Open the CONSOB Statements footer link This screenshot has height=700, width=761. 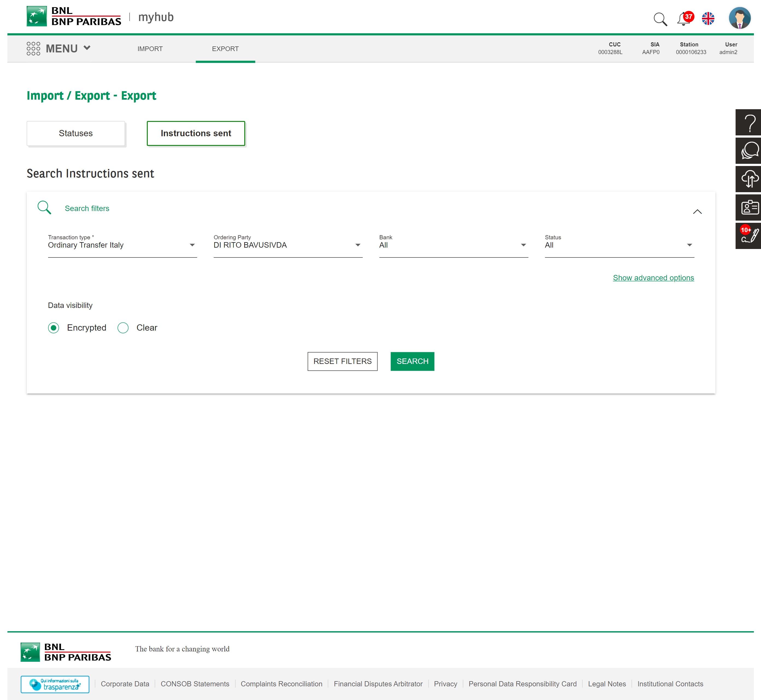pyautogui.click(x=195, y=684)
